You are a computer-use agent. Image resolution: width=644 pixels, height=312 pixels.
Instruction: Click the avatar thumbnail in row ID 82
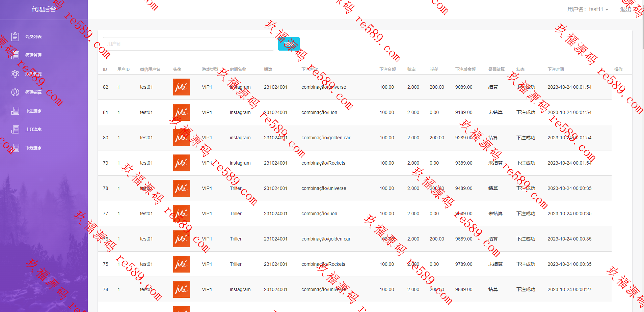pyautogui.click(x=182, y=87)
